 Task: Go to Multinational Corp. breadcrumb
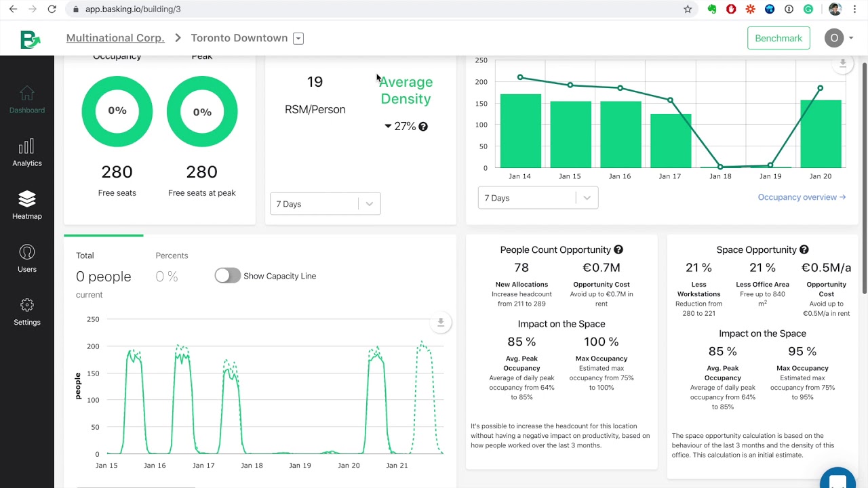115,38
